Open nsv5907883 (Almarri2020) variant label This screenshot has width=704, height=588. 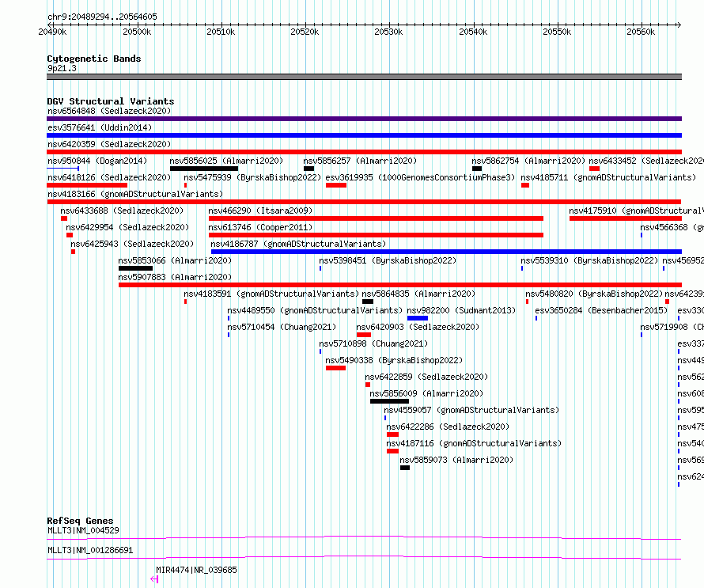pyautogui.click(x=175, y=277)
